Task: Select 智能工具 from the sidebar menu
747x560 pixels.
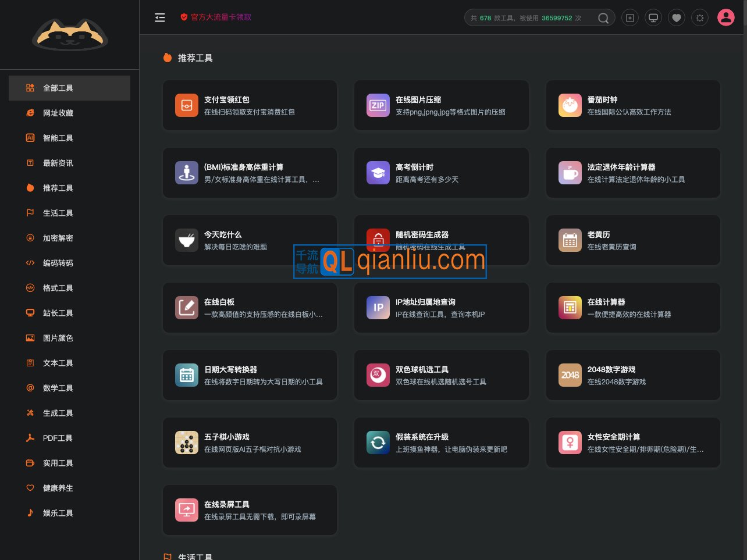Action: tap(58, 138)
